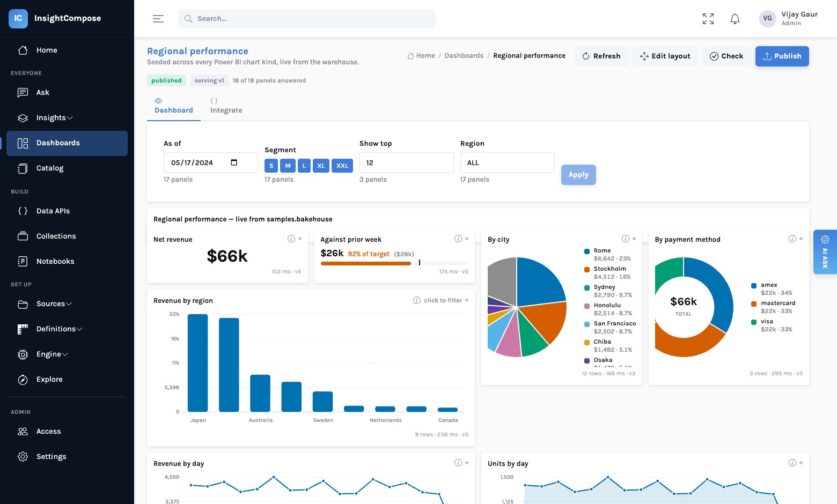Click the InsightCompose IC logo

point(18,18)
